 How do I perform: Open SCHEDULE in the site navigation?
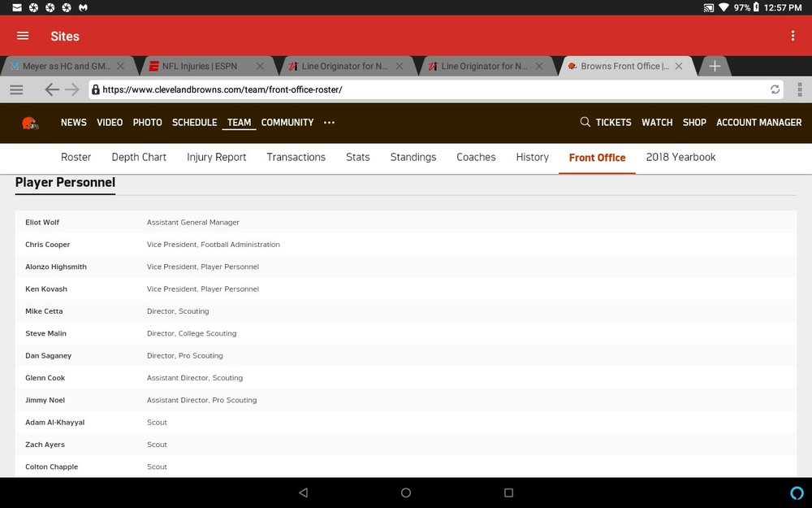[x=195, y=123]
